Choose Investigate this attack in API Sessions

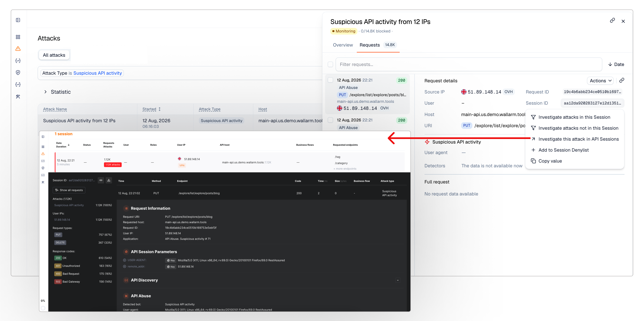click(x=574, y=139)
